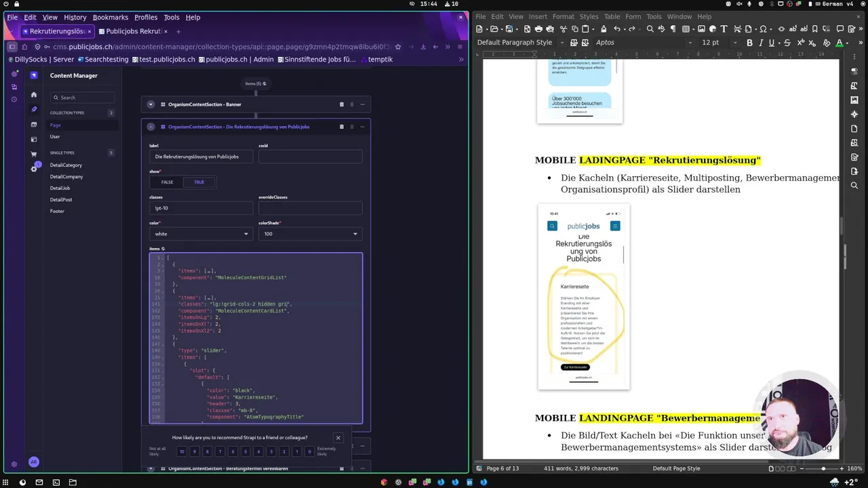Select rating 1 in Strapi survey
Viewport: 868px width, 488px height.
click(296, 451)
